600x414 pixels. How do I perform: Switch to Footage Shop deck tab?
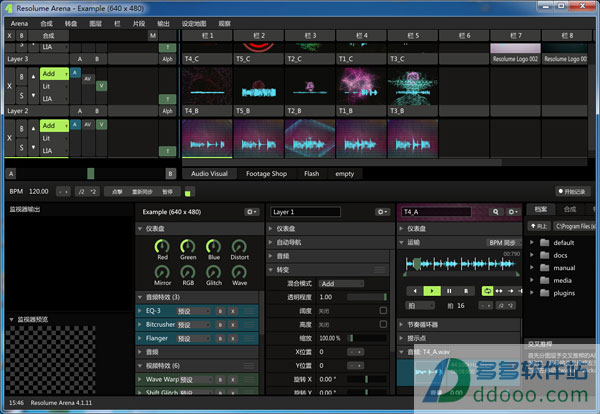tap(266, 174)
